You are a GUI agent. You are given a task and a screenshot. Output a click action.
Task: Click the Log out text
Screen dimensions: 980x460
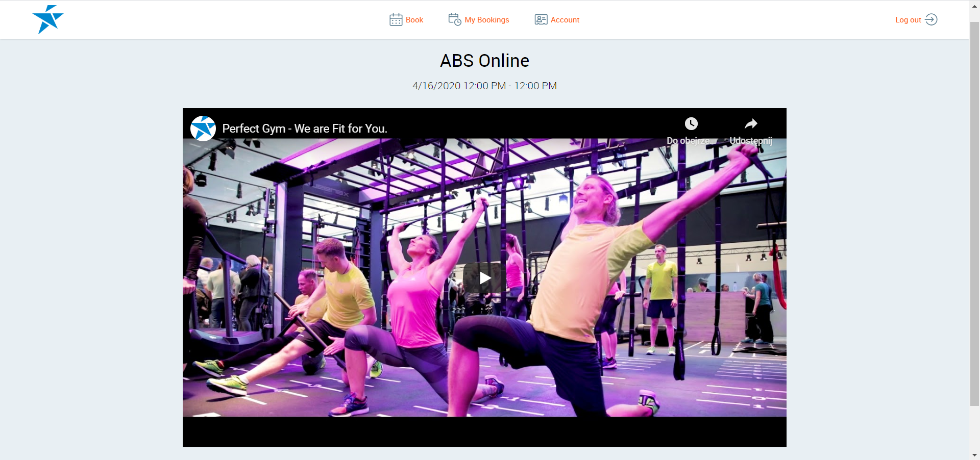pos(908,20)
